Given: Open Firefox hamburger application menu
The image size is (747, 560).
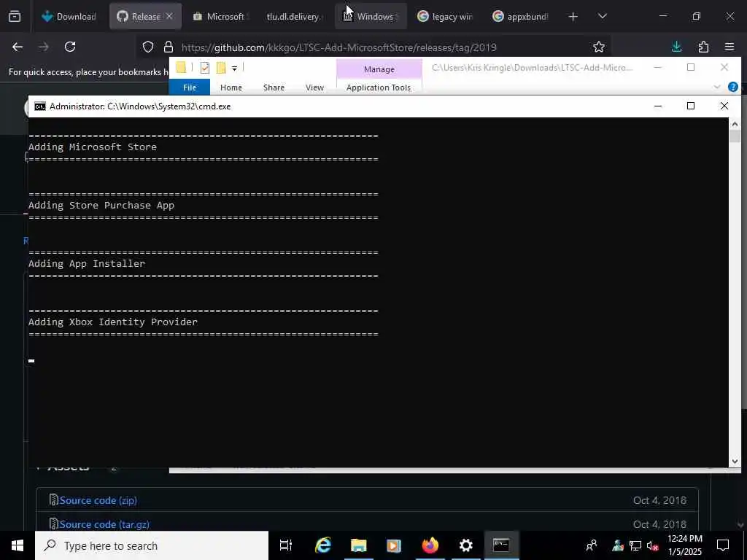Looking at the screenshot, I should coord(729,47).
